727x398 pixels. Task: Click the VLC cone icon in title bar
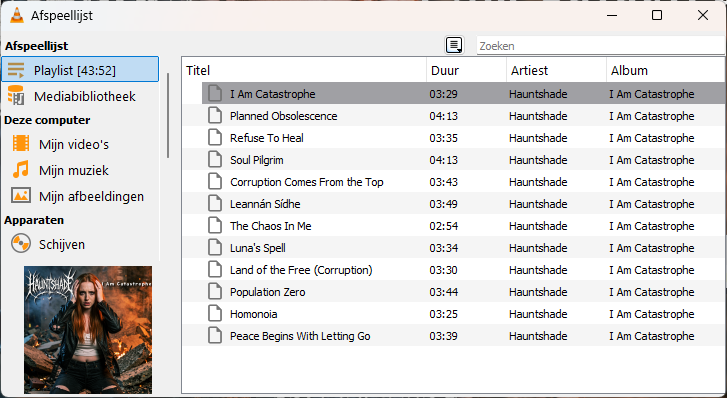[17, 15]
